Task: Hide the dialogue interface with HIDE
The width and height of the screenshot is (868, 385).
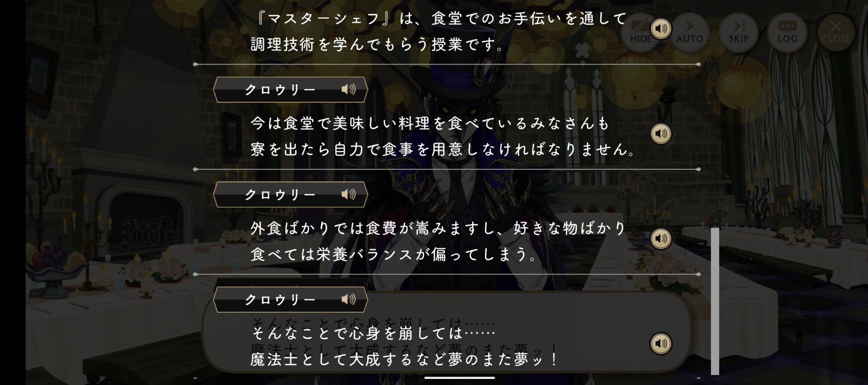Action: (x=641, y=33)
